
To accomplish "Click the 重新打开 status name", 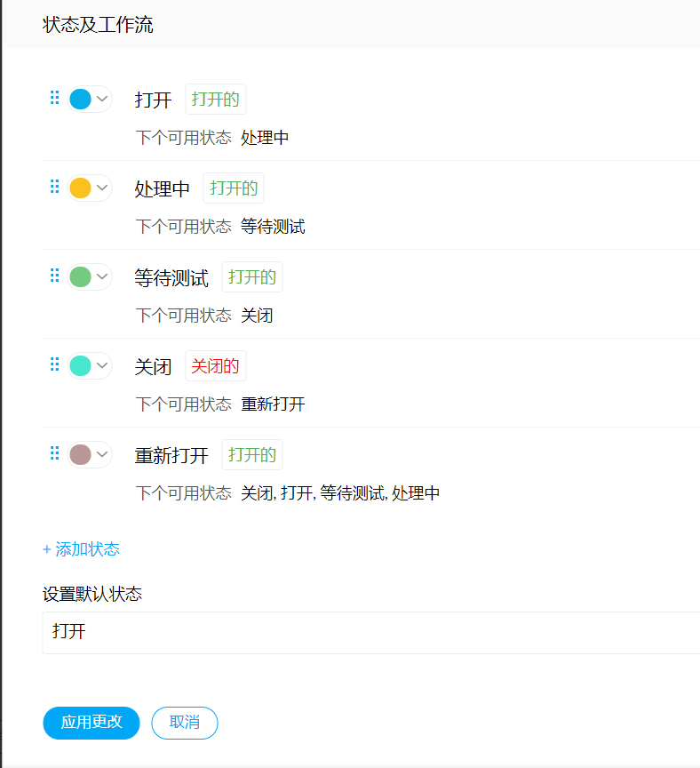I will [x=171, y=456].
